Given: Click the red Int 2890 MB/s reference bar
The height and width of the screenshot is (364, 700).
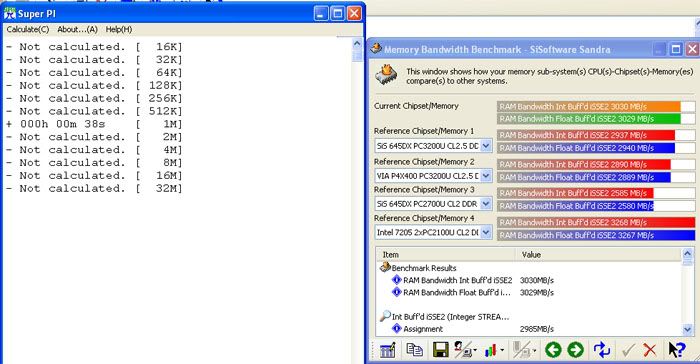Looking at the screenshot, I should point(584,164).
